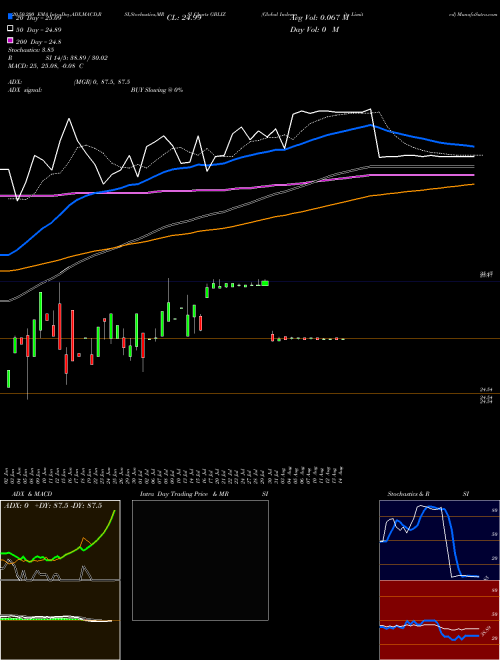This screenshot has width=500, height=660.
Task: Click the magenta 200 Day EMA legend swatch
Action: click(x=10, y=41)
